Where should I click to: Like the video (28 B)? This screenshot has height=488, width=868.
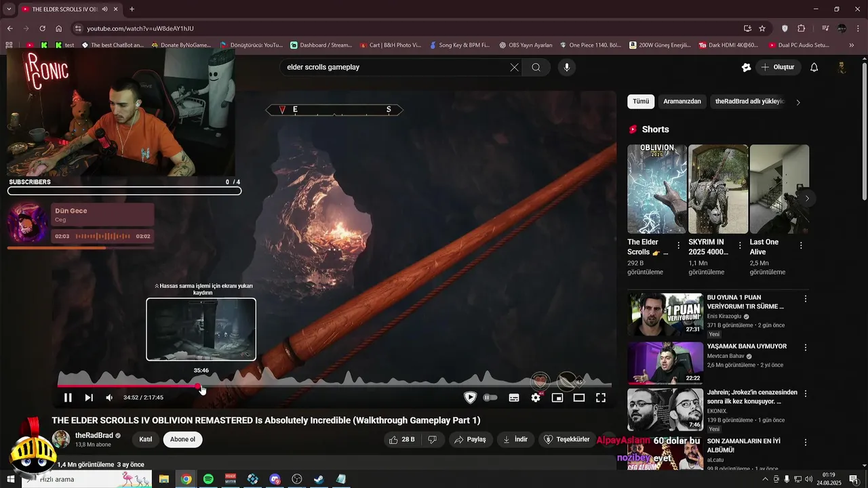pyautogui.click(x=401, y=439)
